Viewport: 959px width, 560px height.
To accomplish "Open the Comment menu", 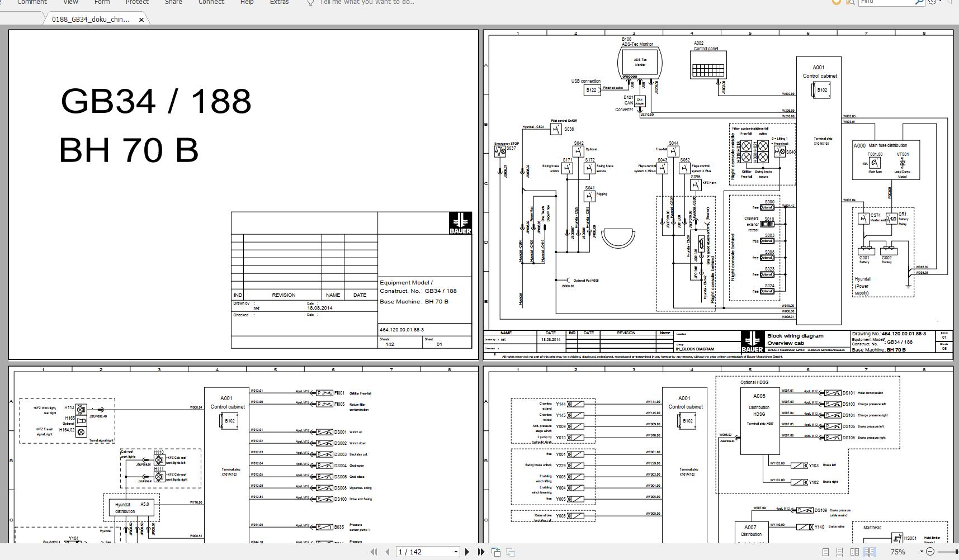I will pyautogui.click(x=32, y=2).
